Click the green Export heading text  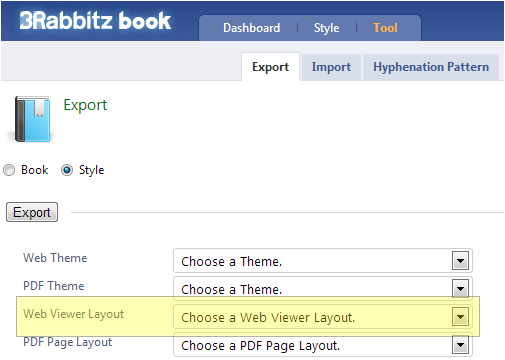pos(85,105)
